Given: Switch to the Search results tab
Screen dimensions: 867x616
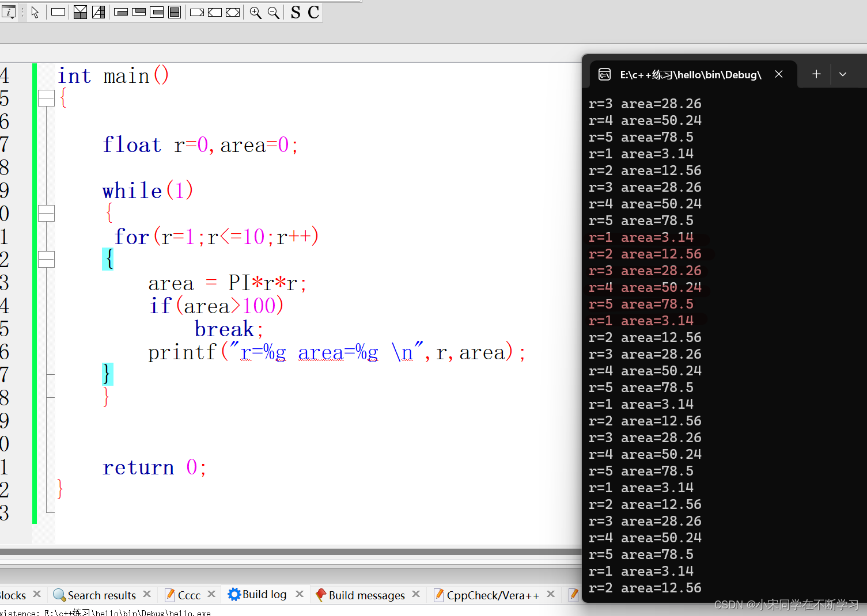Looking at the screenshot, I should pyautogui.click(x=101, y=595).
